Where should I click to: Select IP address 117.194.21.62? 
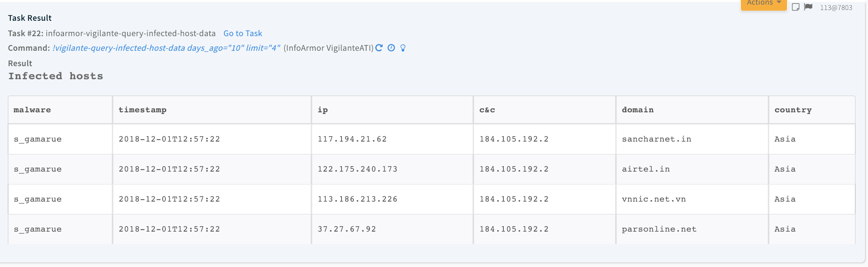(352, 139)
